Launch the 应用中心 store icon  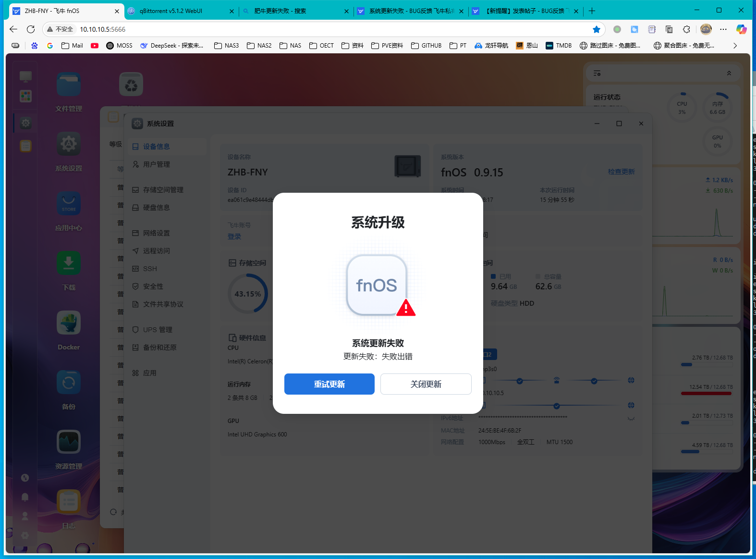point(69,204)
